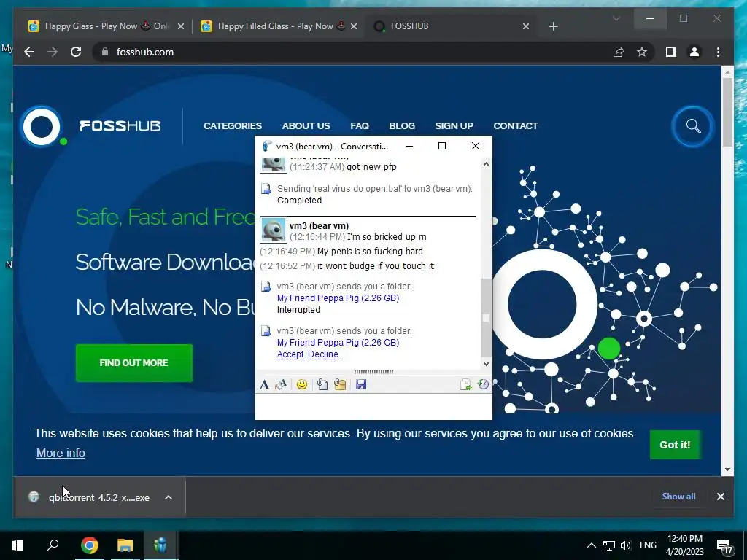Go back in browser
Viewport: 747px width, 560px height.
point(29,52)
